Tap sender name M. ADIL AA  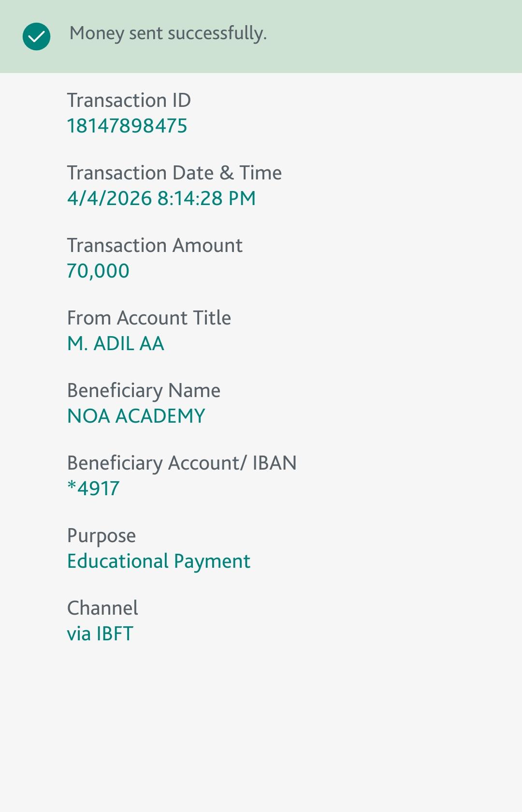116,343
